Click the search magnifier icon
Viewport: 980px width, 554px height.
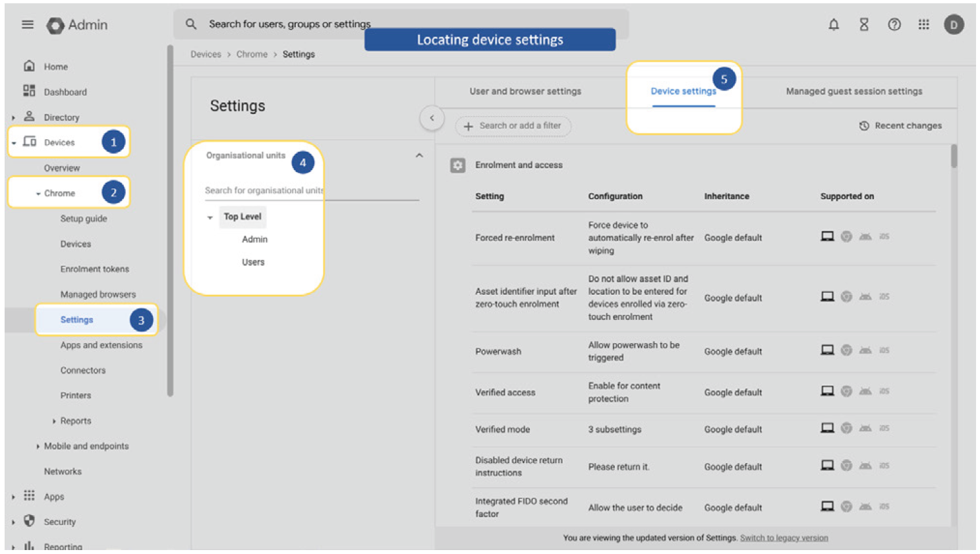tap(191, 24)
